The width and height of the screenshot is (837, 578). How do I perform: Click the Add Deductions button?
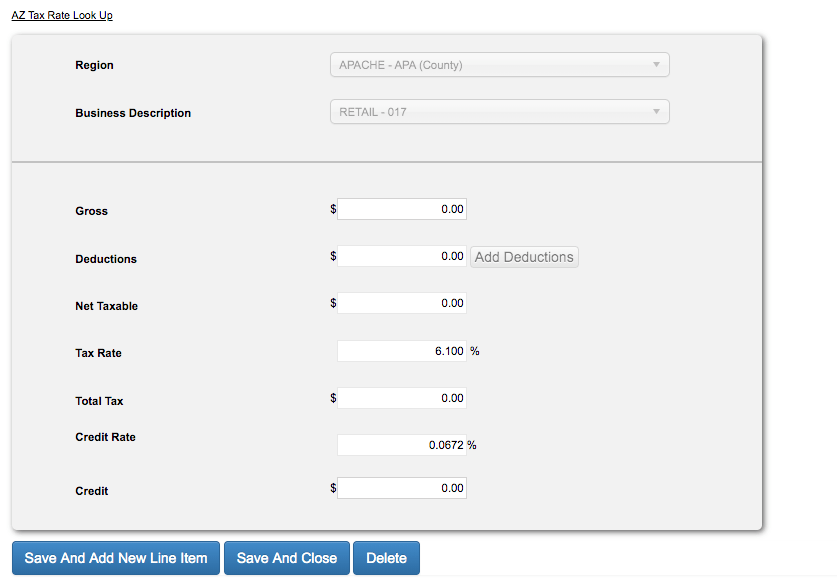tap(524, 257)
